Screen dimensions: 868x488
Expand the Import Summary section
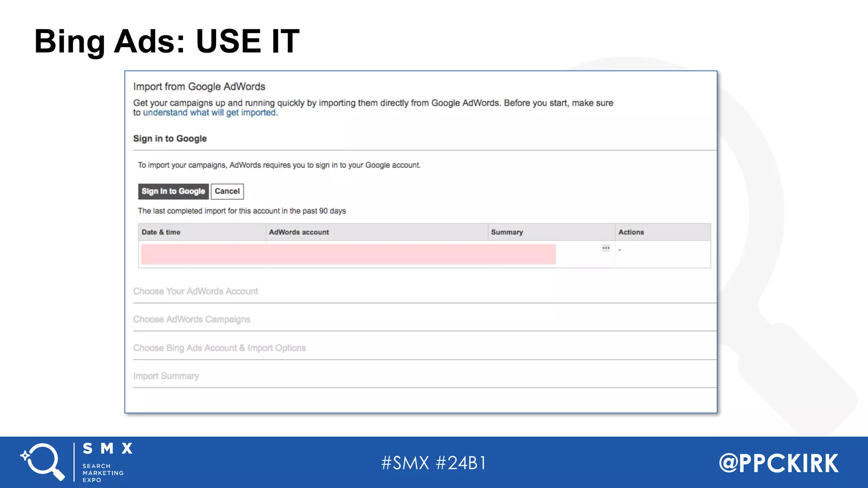click(x=166, y=376)
